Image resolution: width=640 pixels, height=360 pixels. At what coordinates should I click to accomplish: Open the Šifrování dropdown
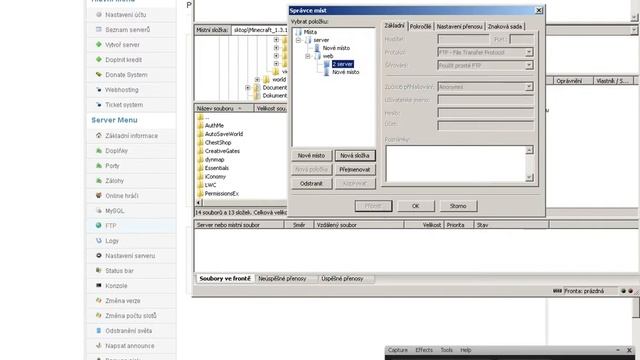point(529,65)
